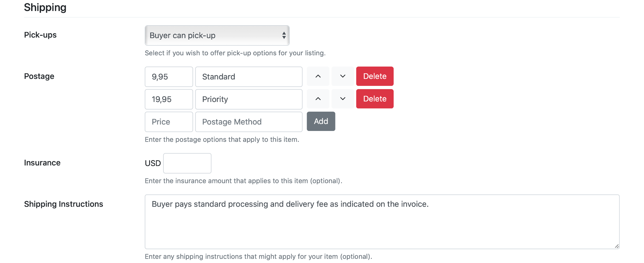Add a new postage option
The image size is (644, 263).
(x=321, y=121)
